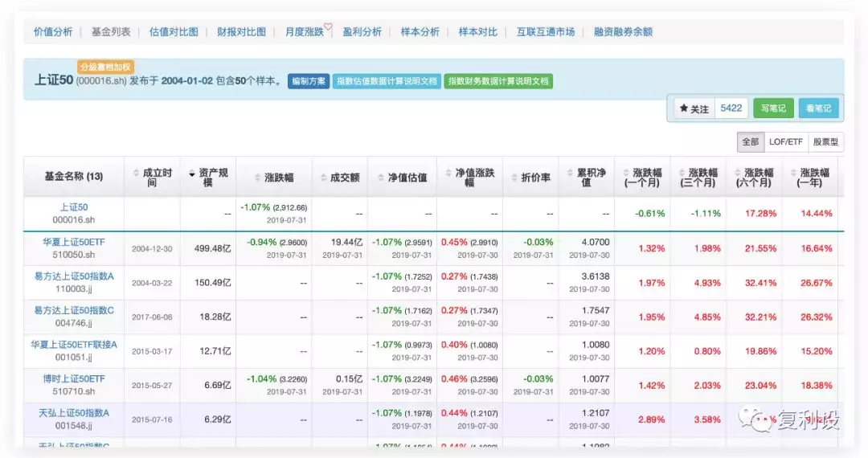Click the 编制方案 button
This screenshot has width=868, height=458.
309,81
